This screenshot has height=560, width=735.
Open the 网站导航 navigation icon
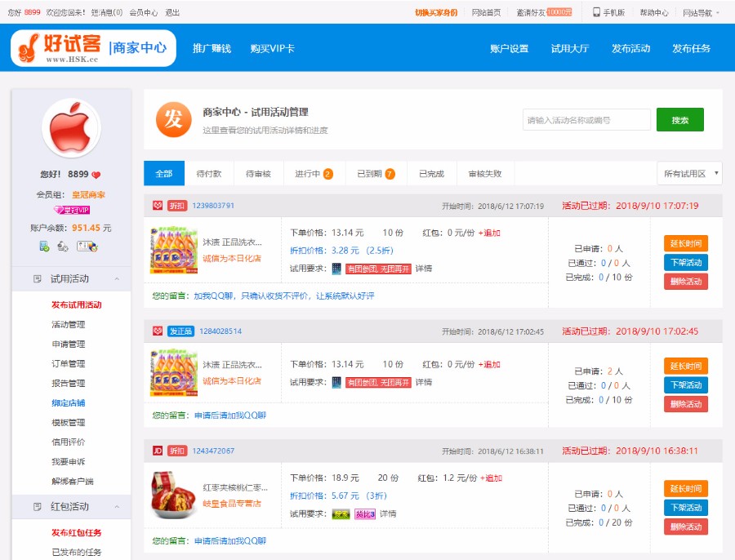click(x=695, y=11)
